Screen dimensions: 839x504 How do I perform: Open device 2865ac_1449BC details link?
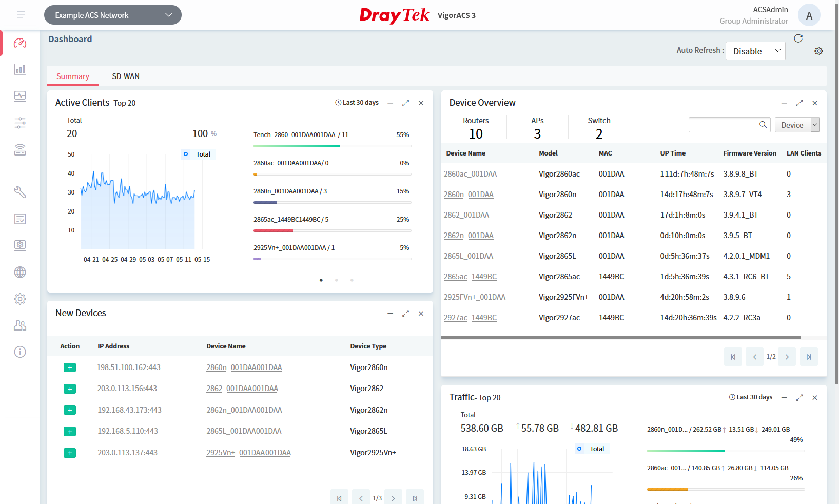[x=470, y=276]
